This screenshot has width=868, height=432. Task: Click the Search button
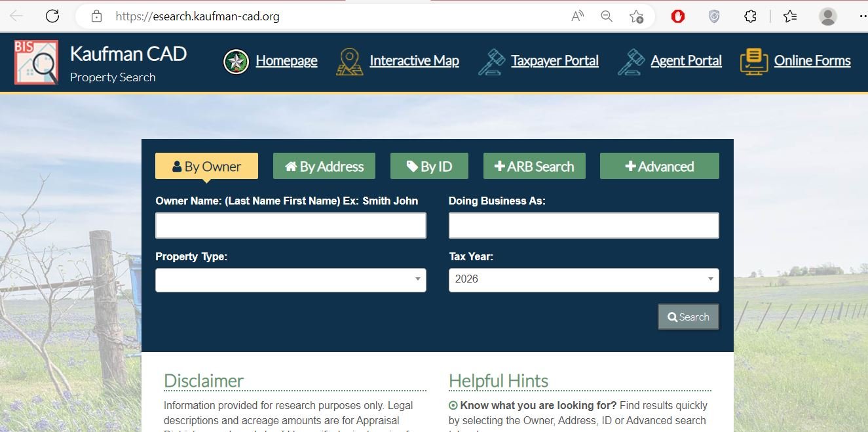[x=689, y=317]
